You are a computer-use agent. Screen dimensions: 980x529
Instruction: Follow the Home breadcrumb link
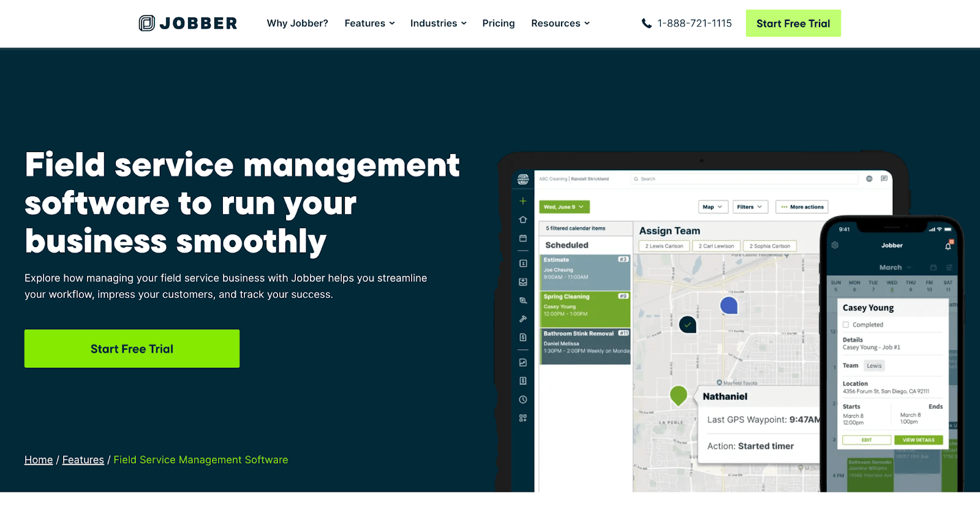[39, 460]
